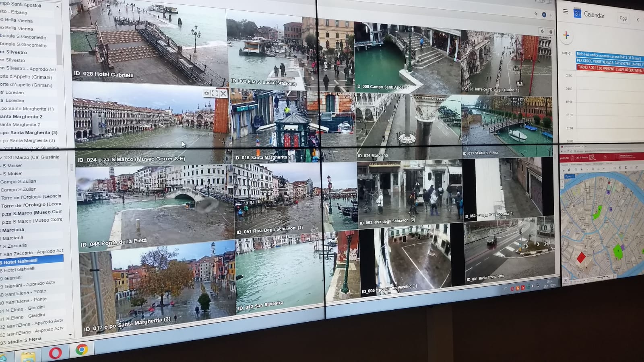Click the red diamond marker on the map
This screenshot has width=644, height=362.
coord(581,257)
